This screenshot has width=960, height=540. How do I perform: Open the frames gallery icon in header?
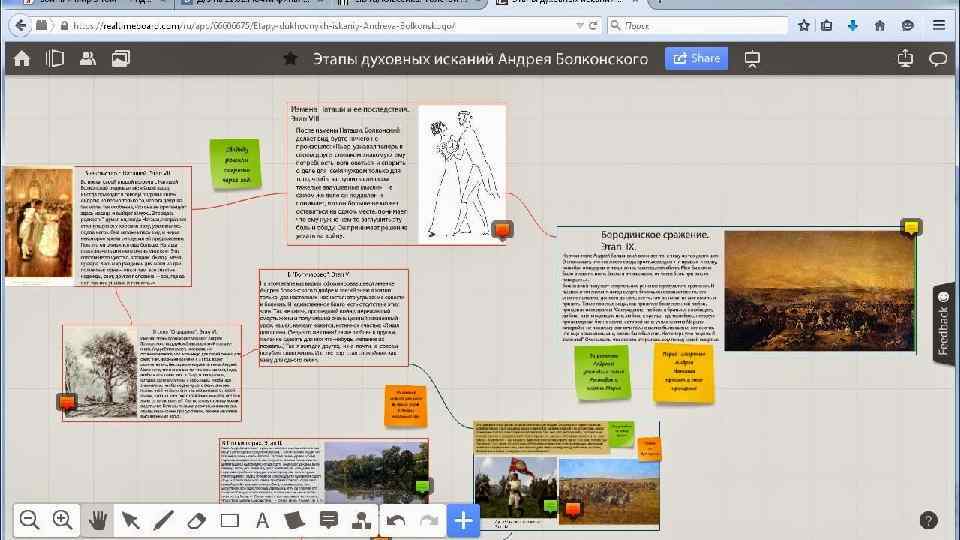121,59
